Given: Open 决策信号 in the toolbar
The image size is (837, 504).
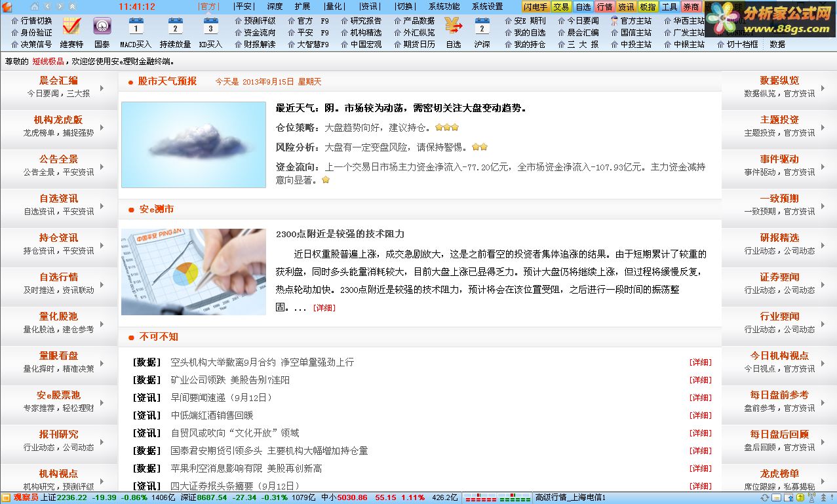Looking at the screenshot, I should tap(31, 45).
